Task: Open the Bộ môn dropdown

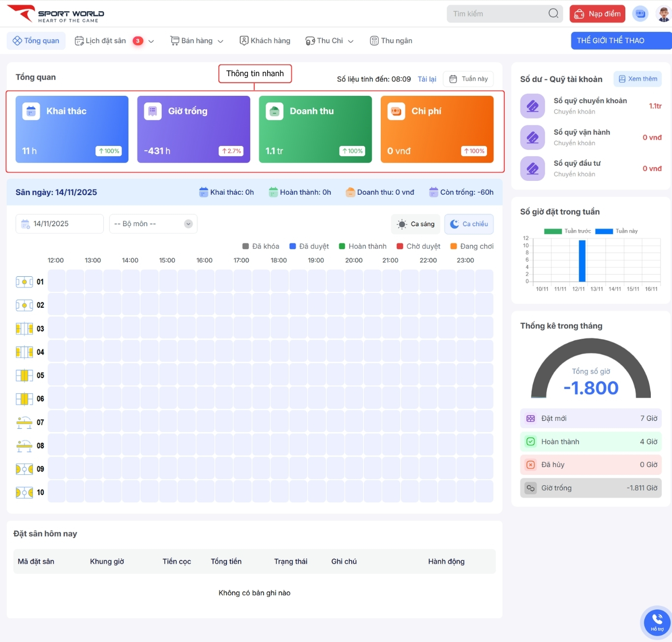Action: [x=153, y=224]
